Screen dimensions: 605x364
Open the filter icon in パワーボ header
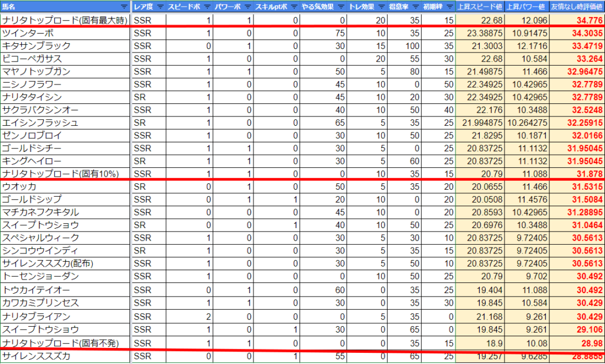[x=248, y=6]
